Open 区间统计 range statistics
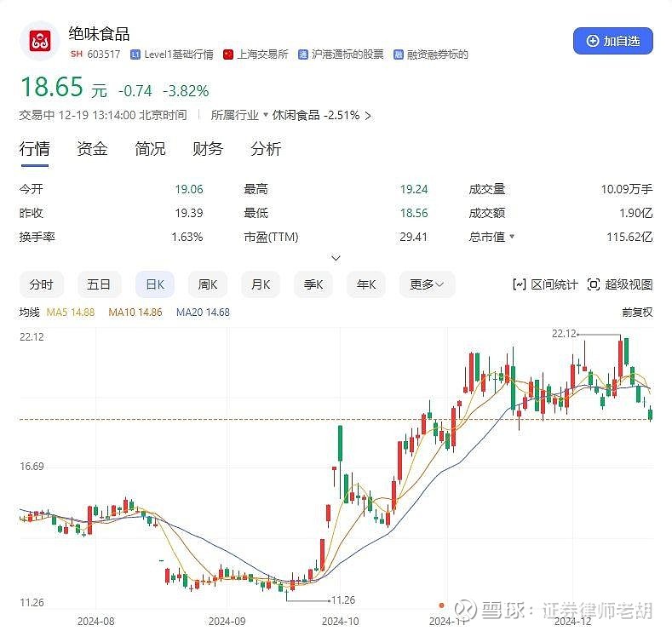 point(545,284)
